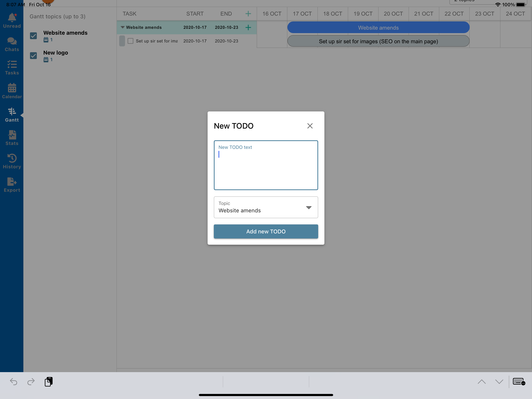The image size is (532, 399).
Task: Open the Calendar view
Action: point(12,91)
